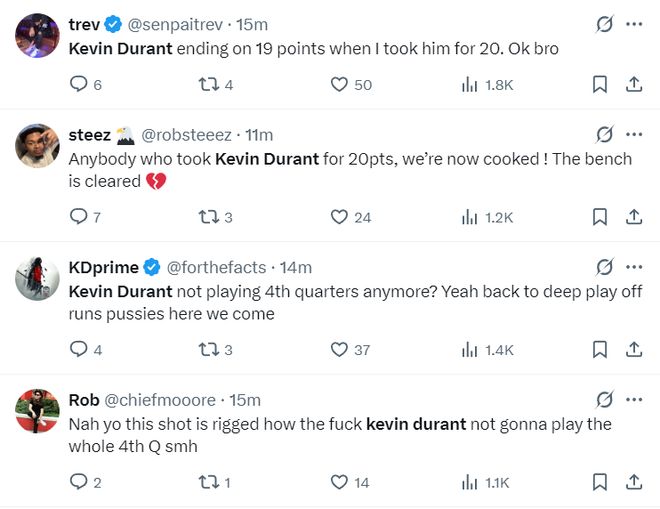The width and height of the screenshot is (660, 509).
Task: Like steez's tweet with 24 likes
Action: (x=340, y=217)
